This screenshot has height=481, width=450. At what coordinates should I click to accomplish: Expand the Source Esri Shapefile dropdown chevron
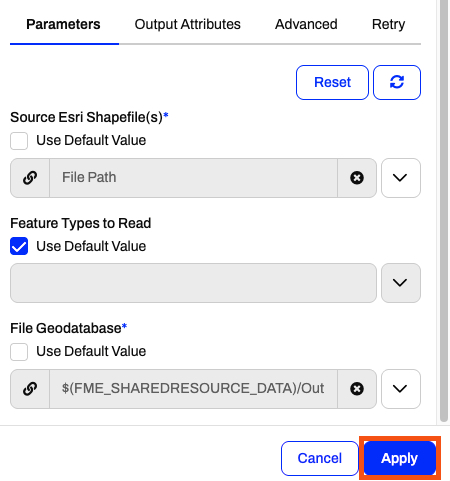[x=401, y=178]
